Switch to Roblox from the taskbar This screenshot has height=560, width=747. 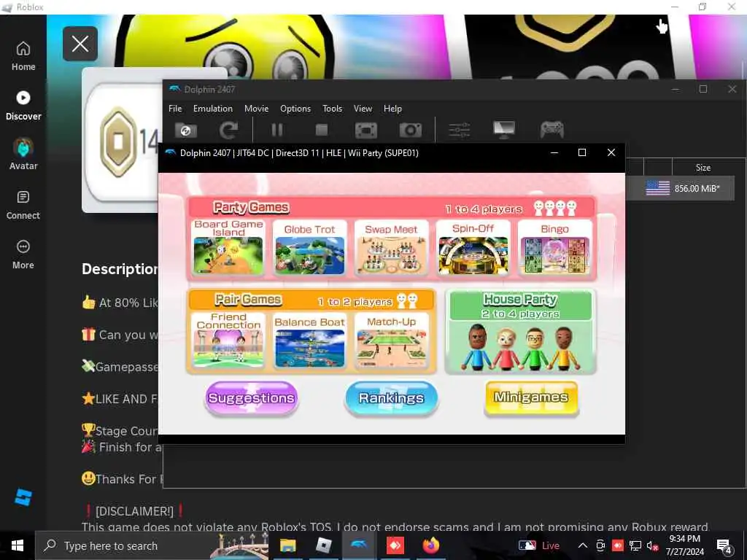pos(323,545)
